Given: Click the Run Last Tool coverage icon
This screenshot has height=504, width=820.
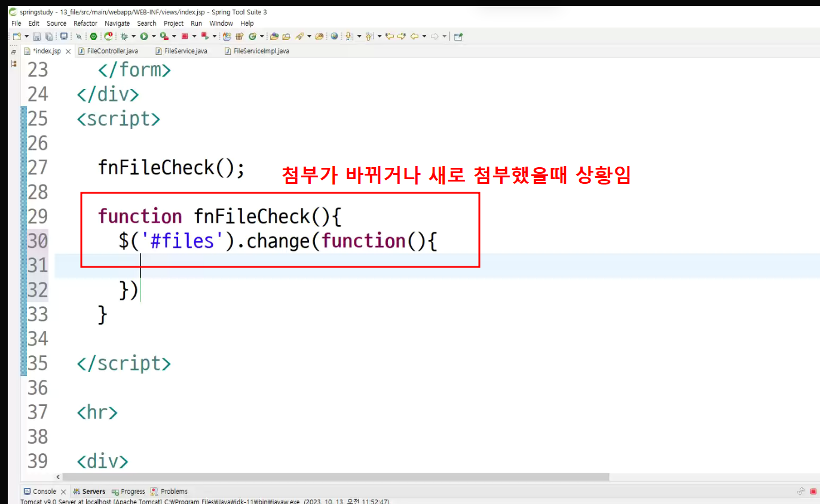Looking at the screenshot, I should [164, 36].
